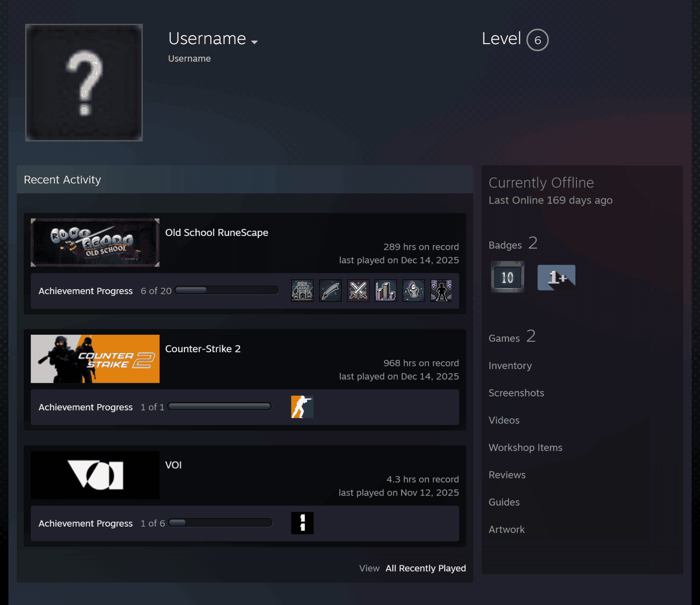The image size is (700, 605).
Task: Open the Games 2 list
Action: pos(512,337)
